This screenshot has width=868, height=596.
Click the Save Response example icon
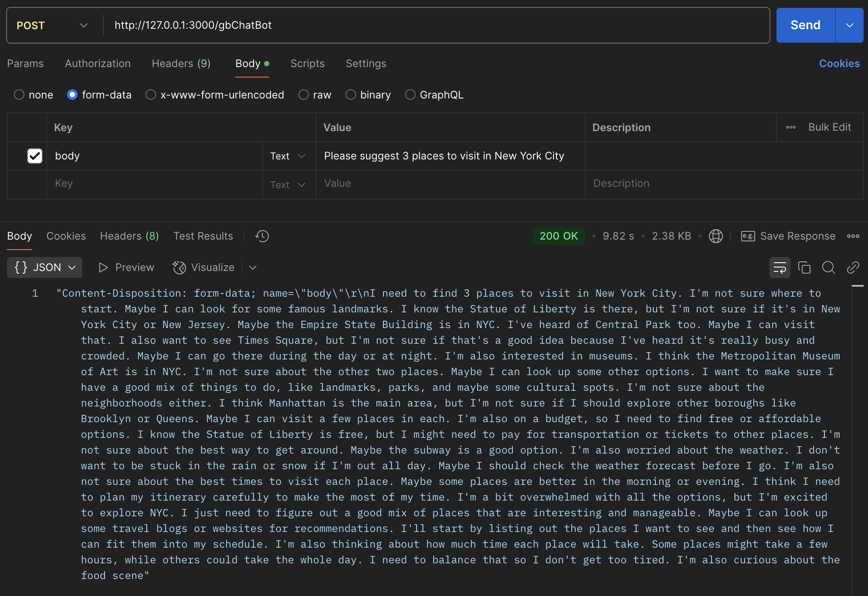[748, 236]
